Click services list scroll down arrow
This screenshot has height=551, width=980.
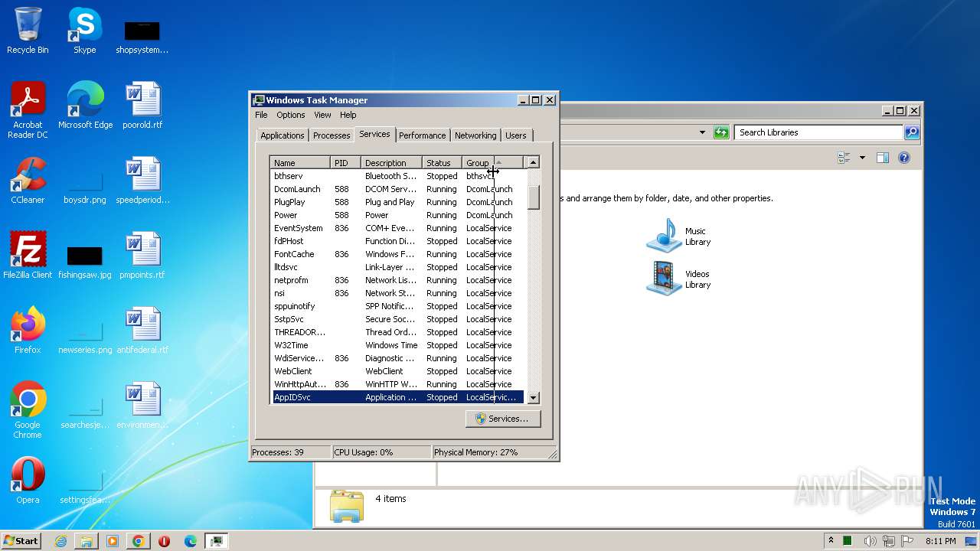[533, 398]
